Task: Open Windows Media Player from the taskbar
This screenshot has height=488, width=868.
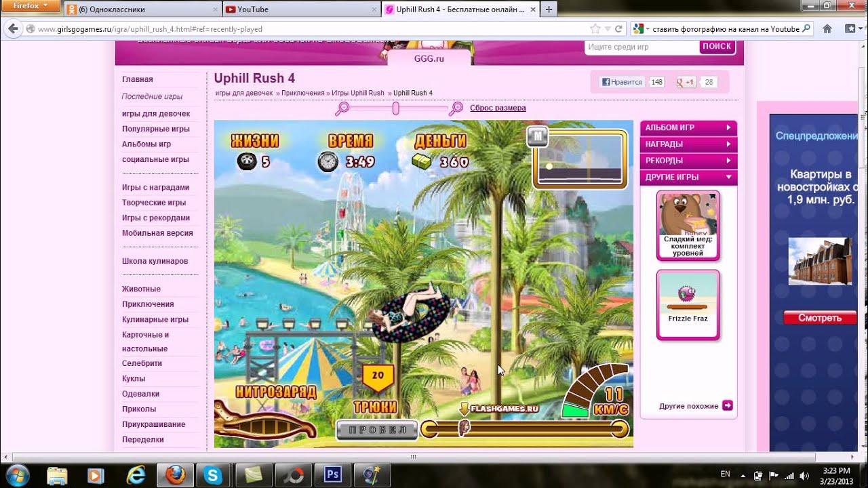Action: [x=96, y=475]
